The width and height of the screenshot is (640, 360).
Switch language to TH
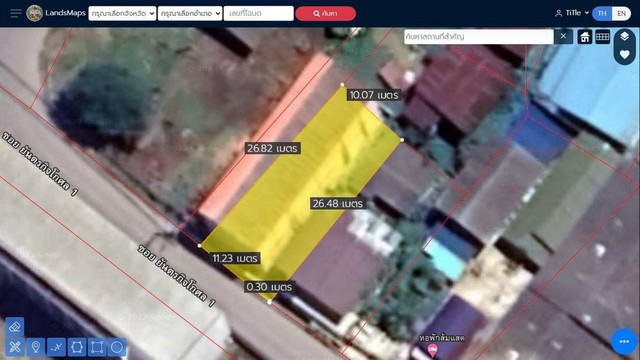click(x=602, y=13)
